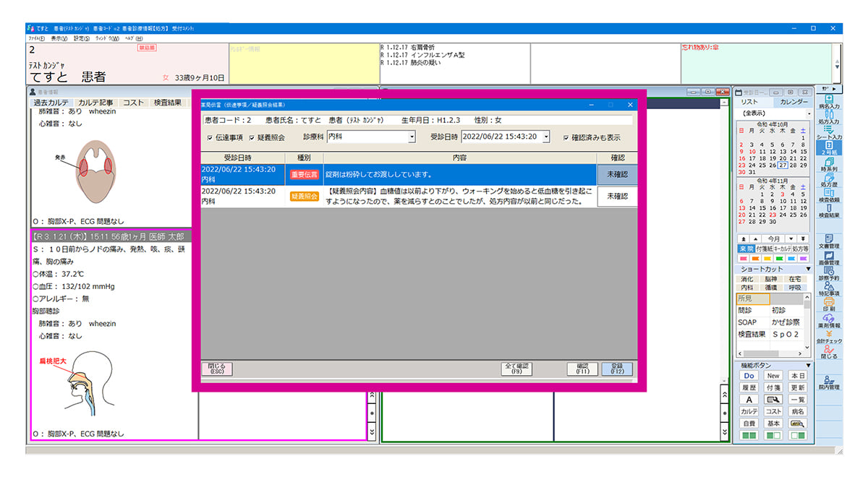Click the 印刷 printer icon

pos(828,304)
